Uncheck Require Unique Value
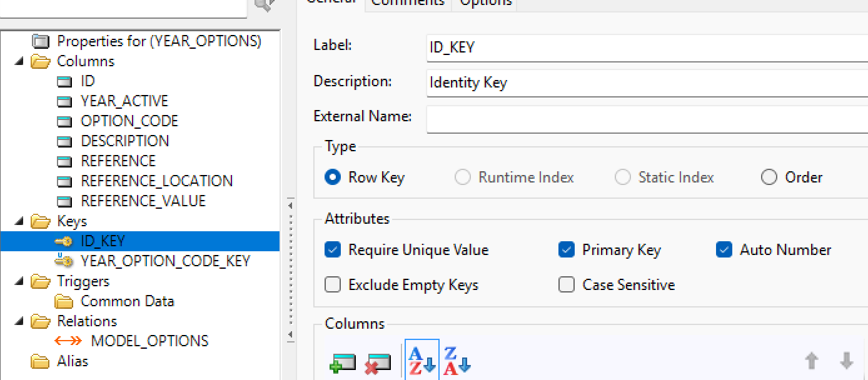Viewport: 868px width, 380px height. tap(333, 250)
